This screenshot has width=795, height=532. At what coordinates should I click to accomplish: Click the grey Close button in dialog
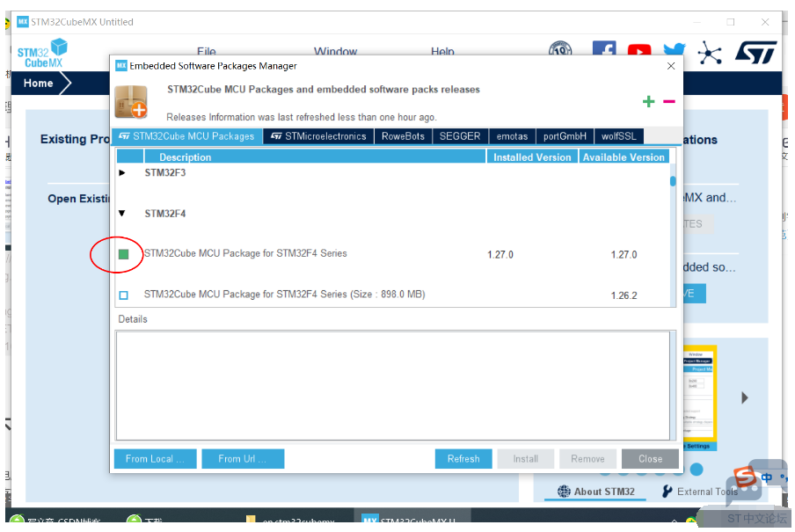coord(650,458)
